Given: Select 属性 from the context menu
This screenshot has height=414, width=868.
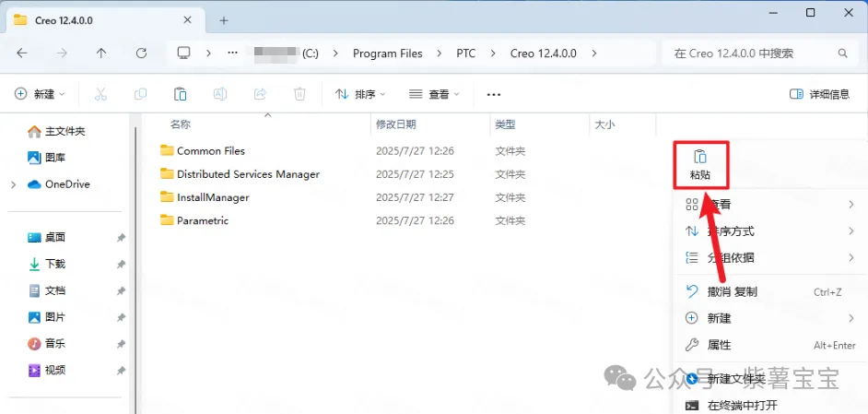Looking at the screenshot, I should (719, 345).
